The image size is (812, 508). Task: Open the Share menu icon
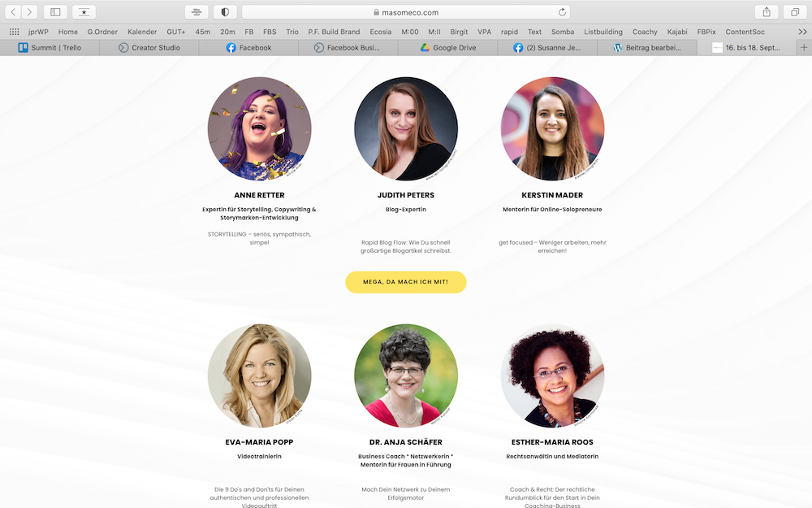[767, 12]
